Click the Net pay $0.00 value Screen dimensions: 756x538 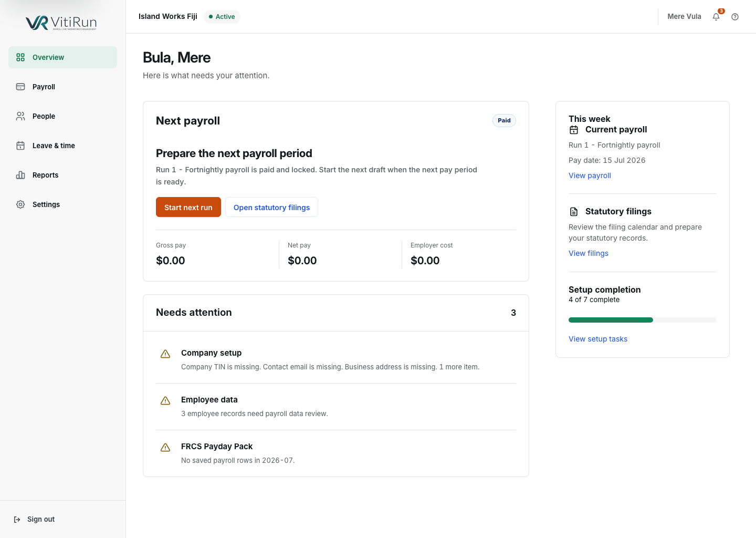point(302,261)
